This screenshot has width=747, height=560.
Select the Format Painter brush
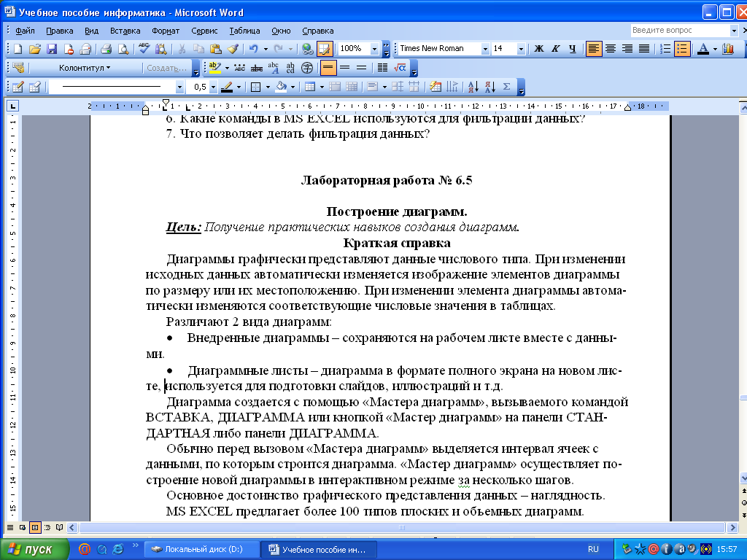(233, 49)
